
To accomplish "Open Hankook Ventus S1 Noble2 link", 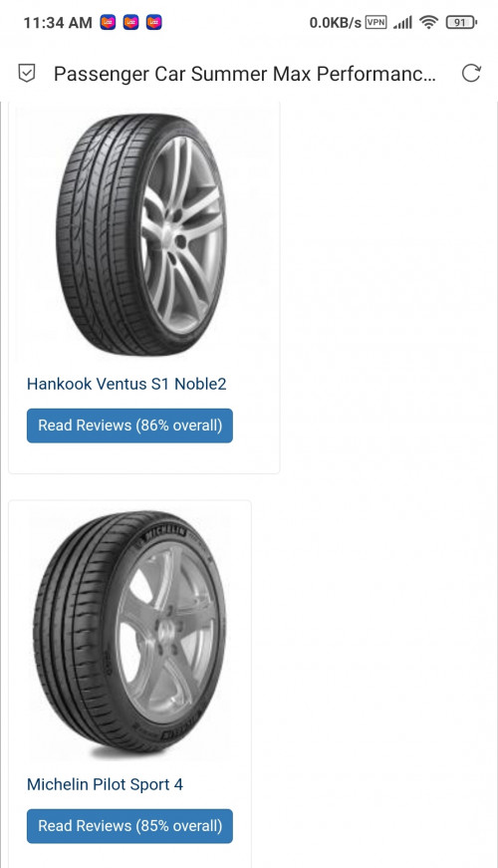I will (126, 384).
